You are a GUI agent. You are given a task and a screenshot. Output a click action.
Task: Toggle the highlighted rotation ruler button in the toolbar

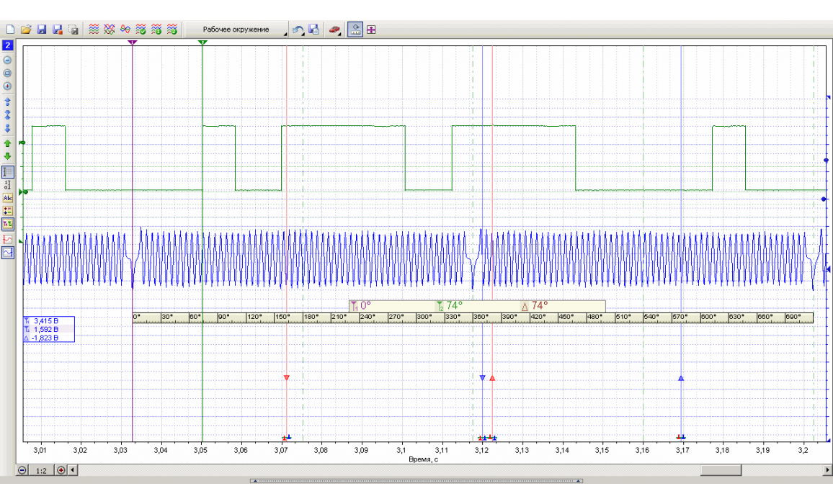[355, 30]
